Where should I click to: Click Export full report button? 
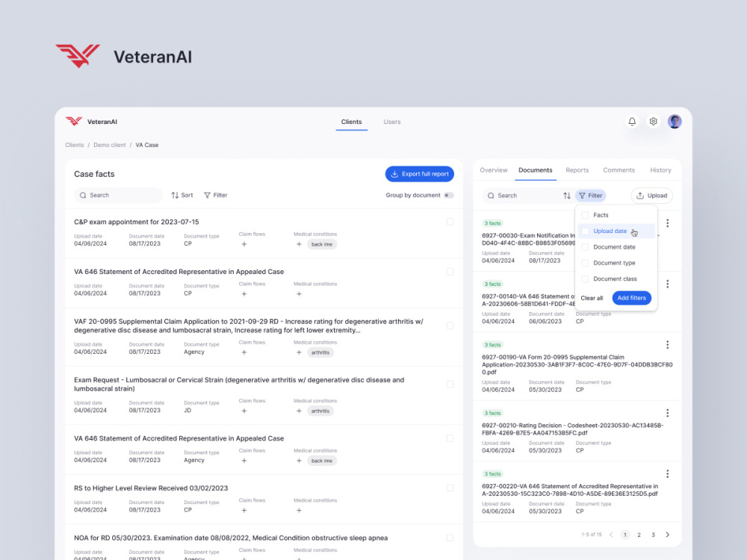click(x=419, y=174)
